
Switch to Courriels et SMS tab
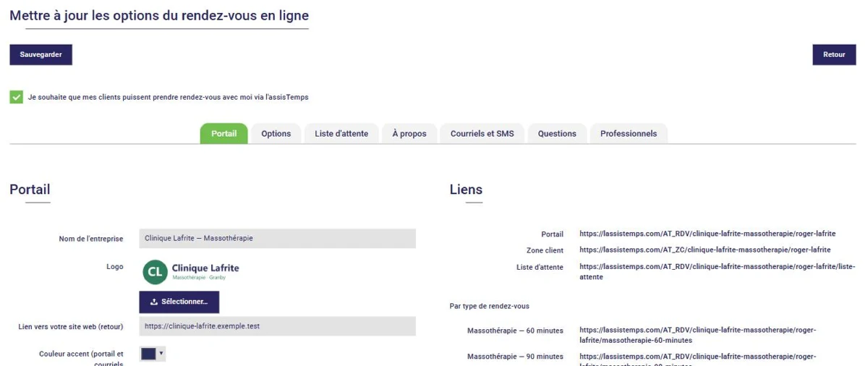tap(482, 134)
